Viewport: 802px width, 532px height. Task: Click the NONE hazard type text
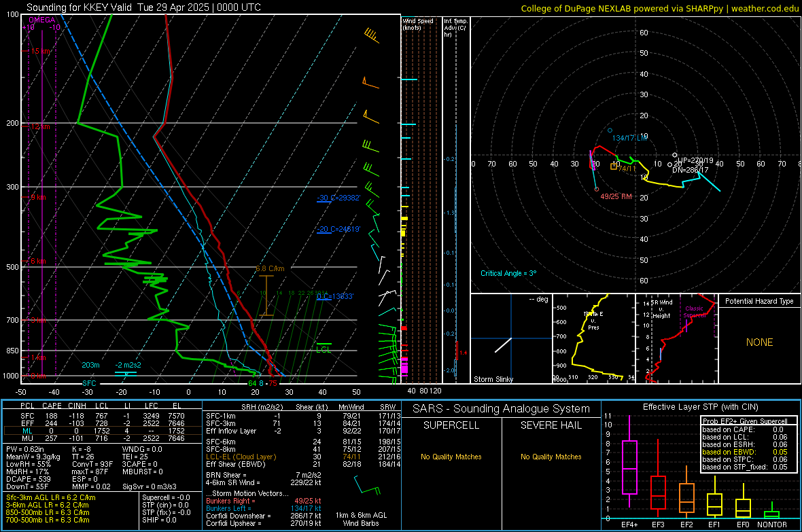click(760, 342)
